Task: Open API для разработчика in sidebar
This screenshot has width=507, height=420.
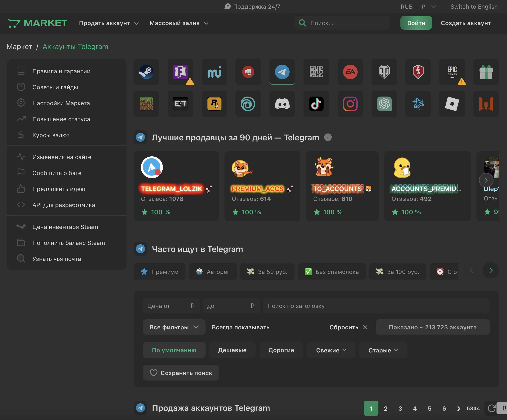Action: 67,205
